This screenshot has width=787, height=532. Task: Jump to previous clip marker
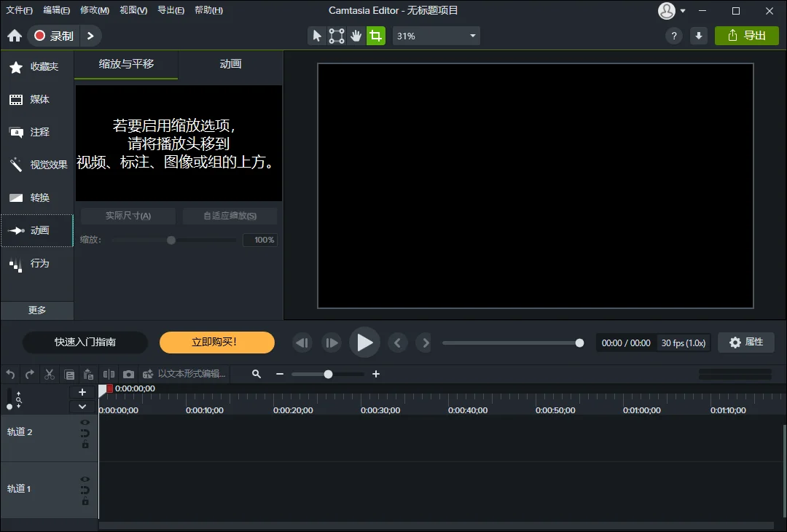pyautogui.click(x=398, y=343)
